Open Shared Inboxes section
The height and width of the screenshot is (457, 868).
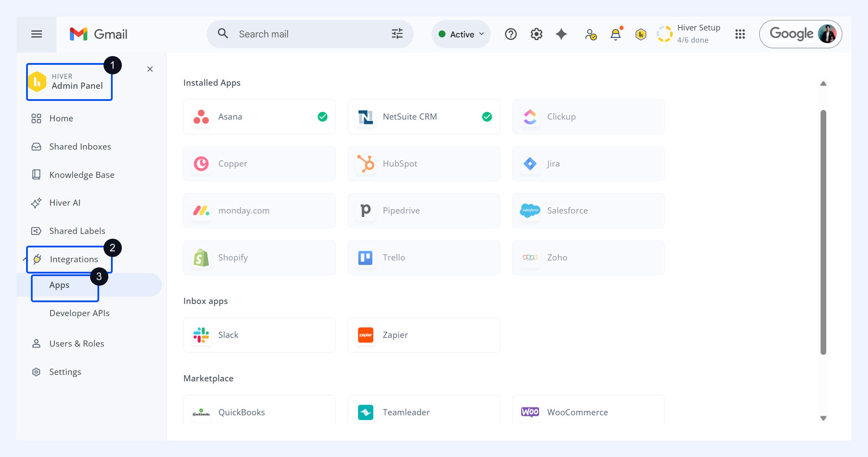[x=80, y=147]
